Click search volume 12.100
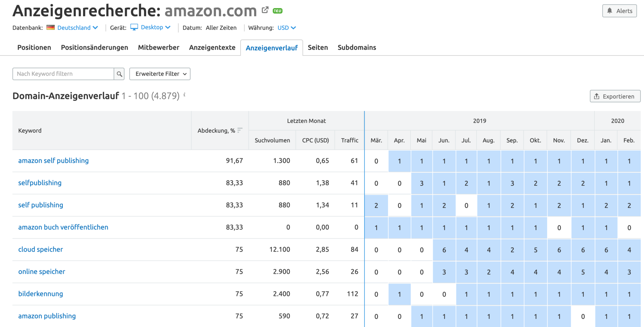The image size is (644, 327). (x=279, y=249)
